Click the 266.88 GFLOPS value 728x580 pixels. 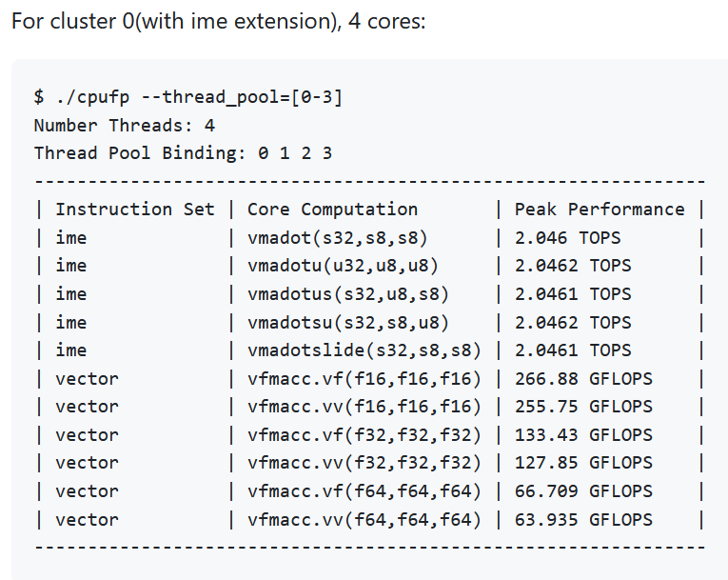click(583, 378)
